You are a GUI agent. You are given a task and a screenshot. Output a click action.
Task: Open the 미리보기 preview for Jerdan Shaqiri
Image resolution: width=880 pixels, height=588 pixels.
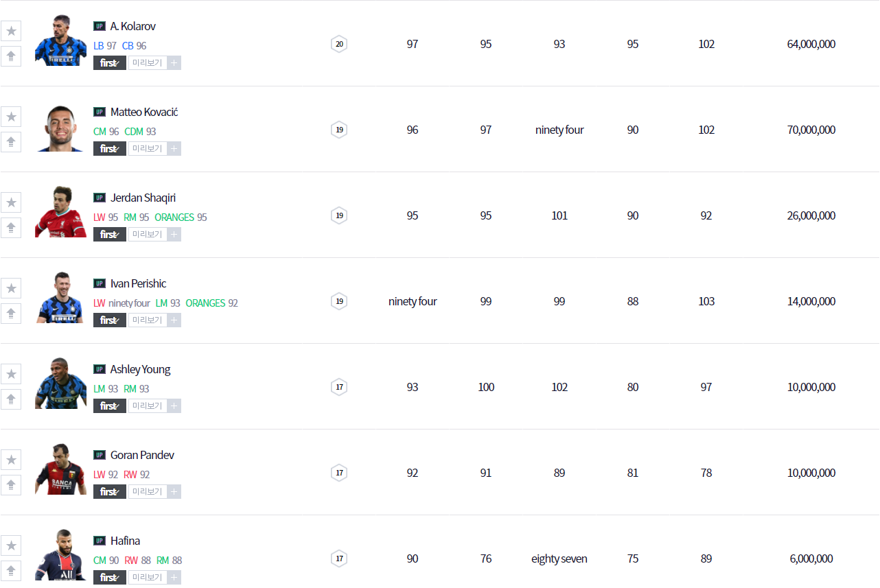click(148, 235)
